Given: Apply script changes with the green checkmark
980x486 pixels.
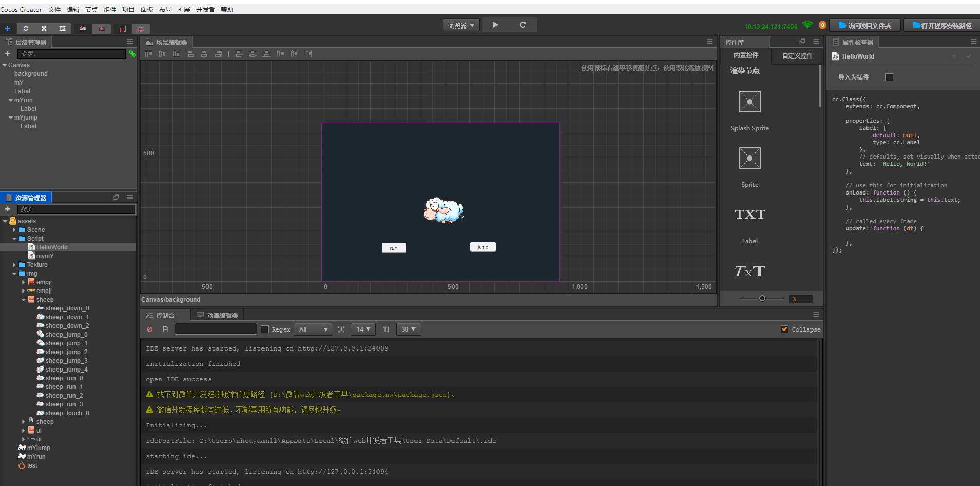Looking at the screenshot, I should 969,56.
